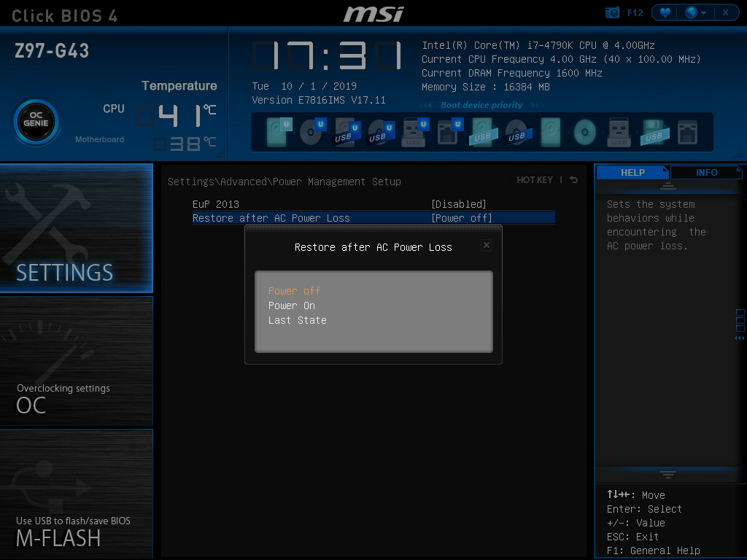Click the F1: General Help hint

point(653,551)
